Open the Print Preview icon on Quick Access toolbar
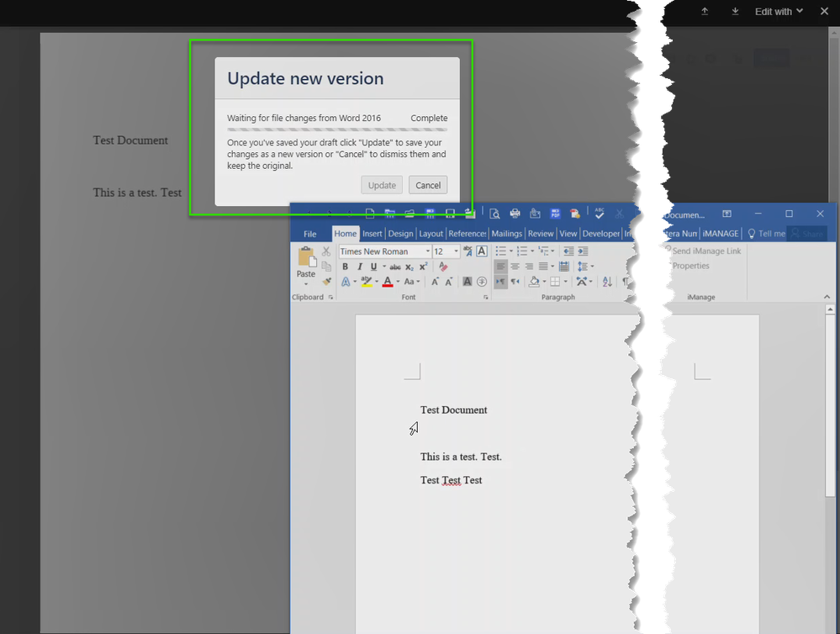 (x=495, y=212)
